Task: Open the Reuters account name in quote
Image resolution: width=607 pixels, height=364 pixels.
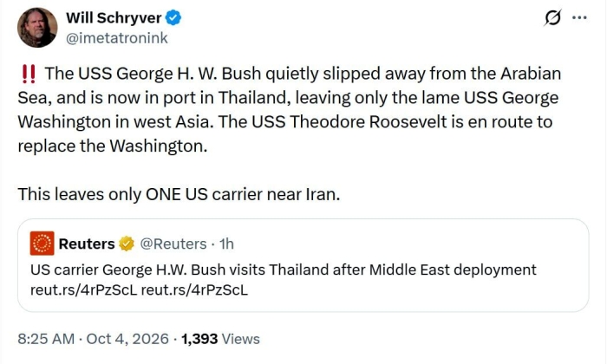Action: [87, 244]
